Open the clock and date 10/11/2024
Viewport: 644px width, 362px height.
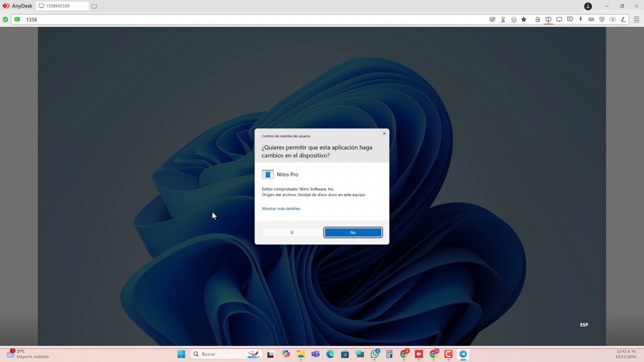(x=625, y=354)
